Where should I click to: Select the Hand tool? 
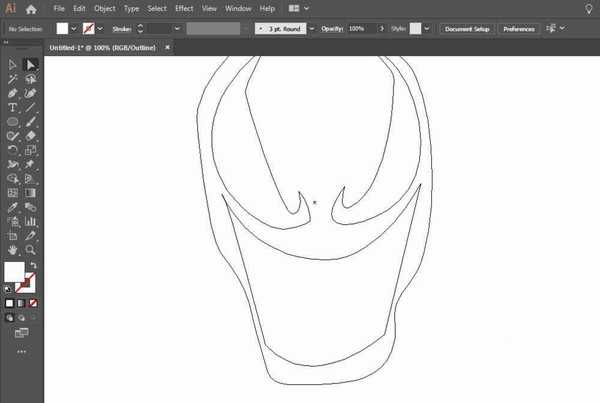[13, 249]
